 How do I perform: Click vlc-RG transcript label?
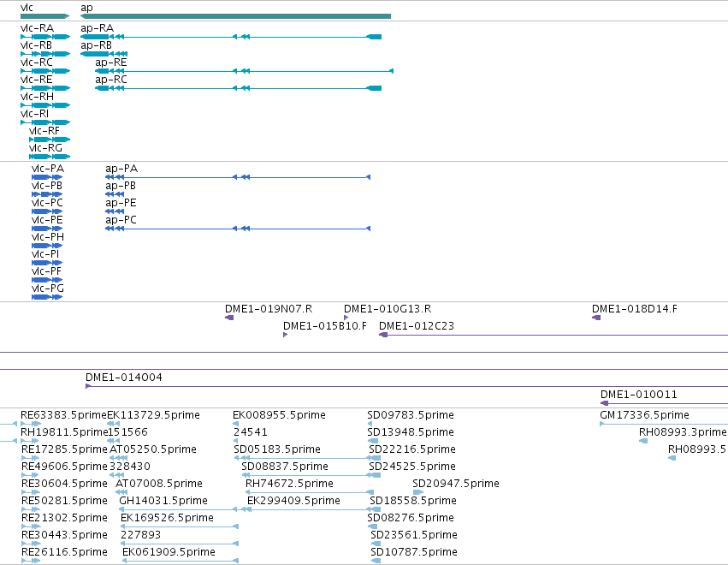coord(45,148)
